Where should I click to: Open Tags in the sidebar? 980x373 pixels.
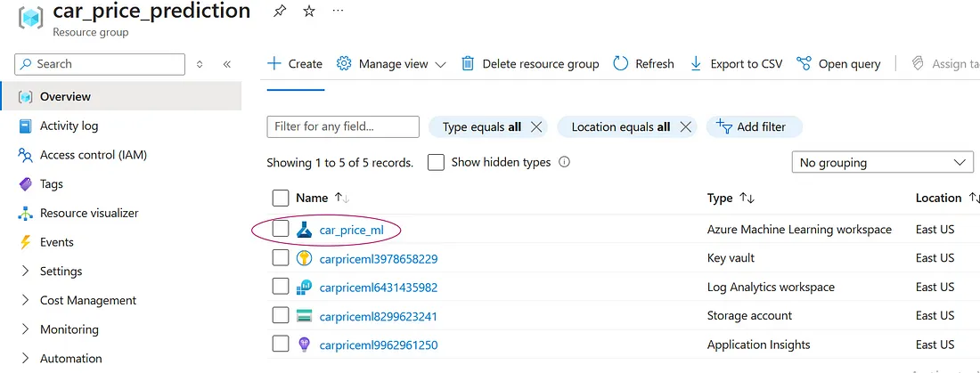pyautogui.click(x=52, y=183)
